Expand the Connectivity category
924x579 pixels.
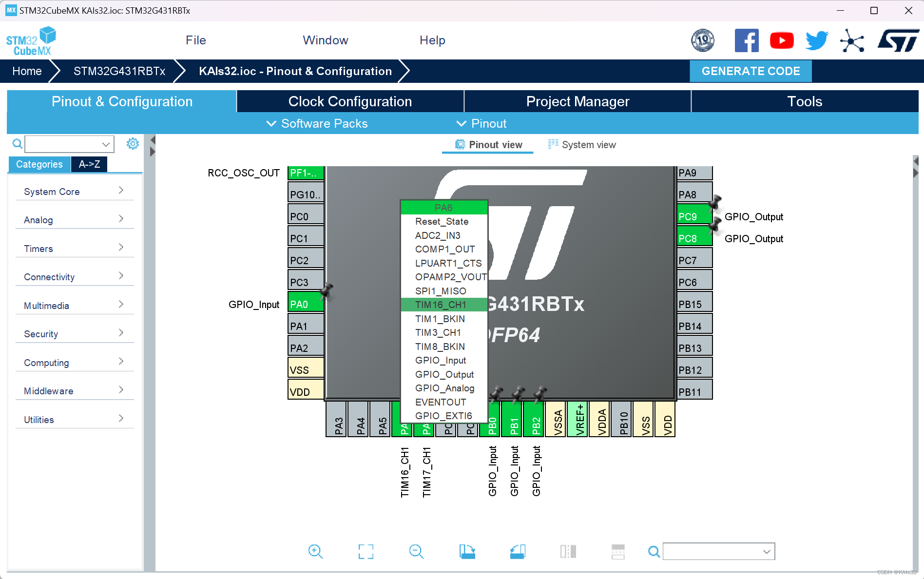[75, 276]
